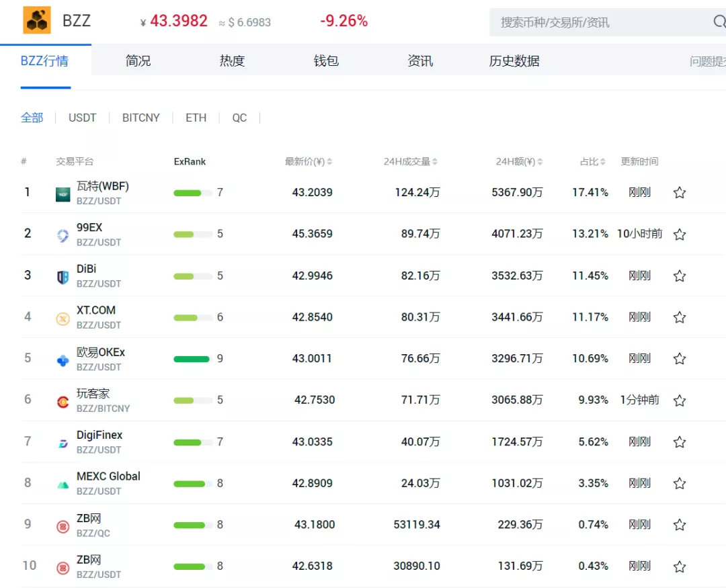Click the 53119.34 volume value
Viewport: 726px width, 588px height.
pos(417,525)
